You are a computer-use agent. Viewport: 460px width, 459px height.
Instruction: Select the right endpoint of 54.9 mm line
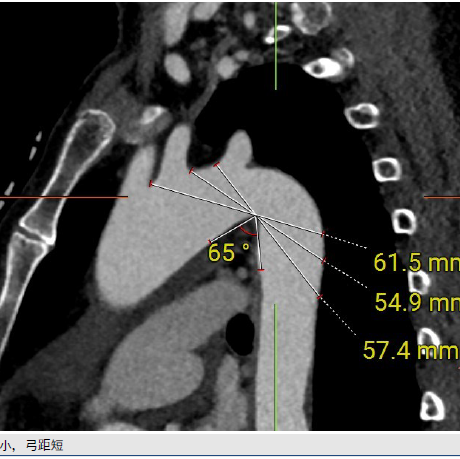pos(323,261)
